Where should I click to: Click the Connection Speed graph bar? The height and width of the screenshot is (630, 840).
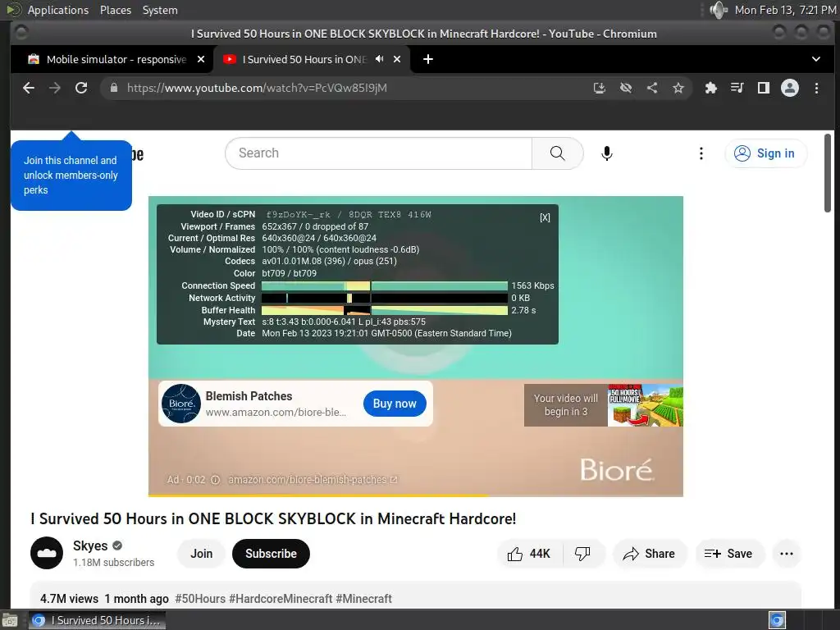pyautogui.click(x=384, y=285)
